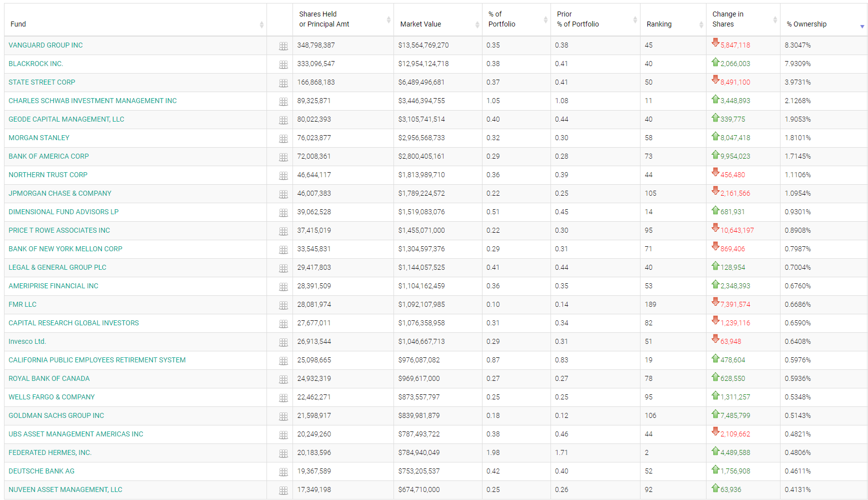
Task: Click grid icon in Morgan Stanley row
Action: 283,139
